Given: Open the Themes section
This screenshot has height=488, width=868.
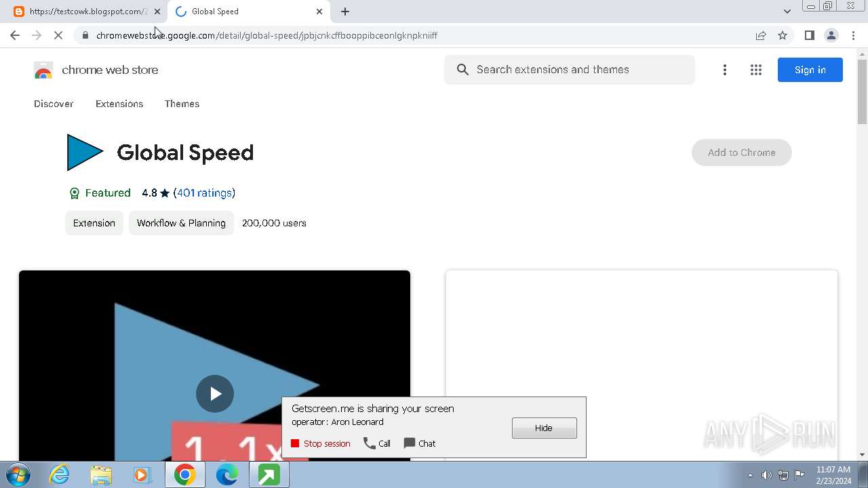Looking at the screenshot, I should click(x=182, y=104).
